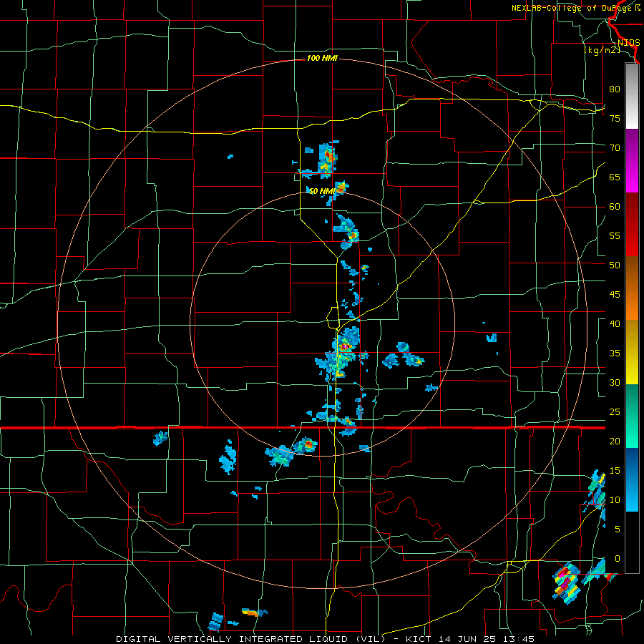Select the 75 value on VIL scale
The height and width of the screenshot is (644, 644).
click(615, 118)
